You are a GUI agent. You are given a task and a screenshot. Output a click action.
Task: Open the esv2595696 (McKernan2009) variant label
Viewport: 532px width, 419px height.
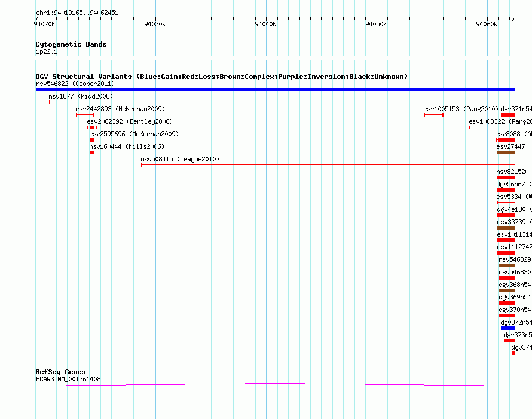(x=134, y=134)
